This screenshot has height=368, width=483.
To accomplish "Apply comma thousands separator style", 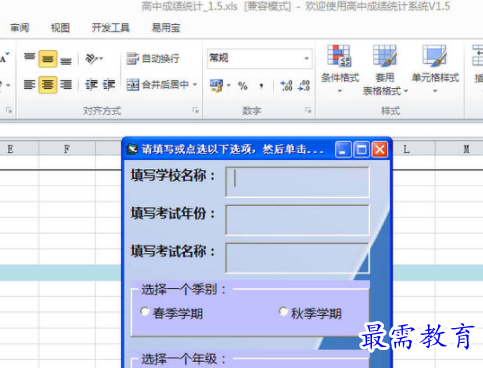I will pyautogui.click(x=262, y=86).
